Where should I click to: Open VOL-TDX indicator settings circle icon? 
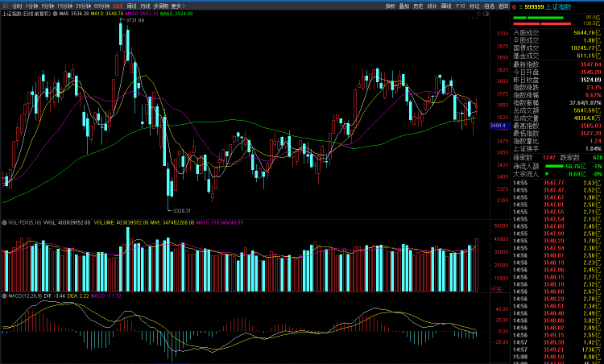tap(4, 222)
